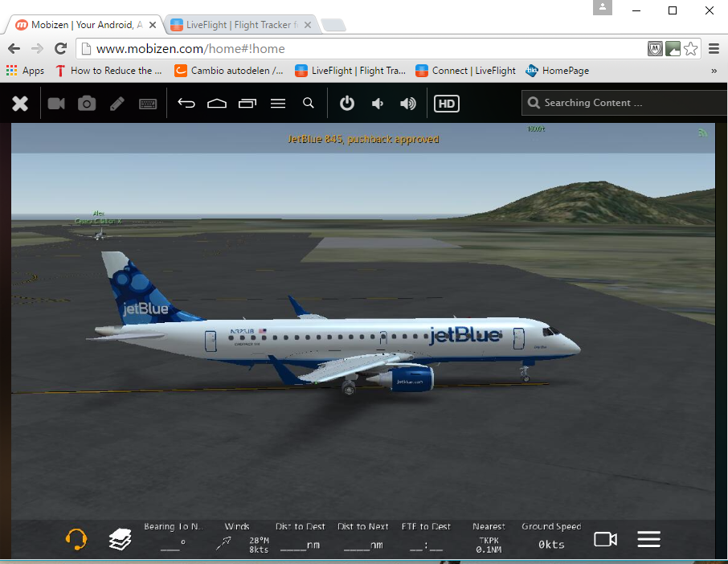Open the pencil drawing tool

pyautogui.click(x=117, y=103)
